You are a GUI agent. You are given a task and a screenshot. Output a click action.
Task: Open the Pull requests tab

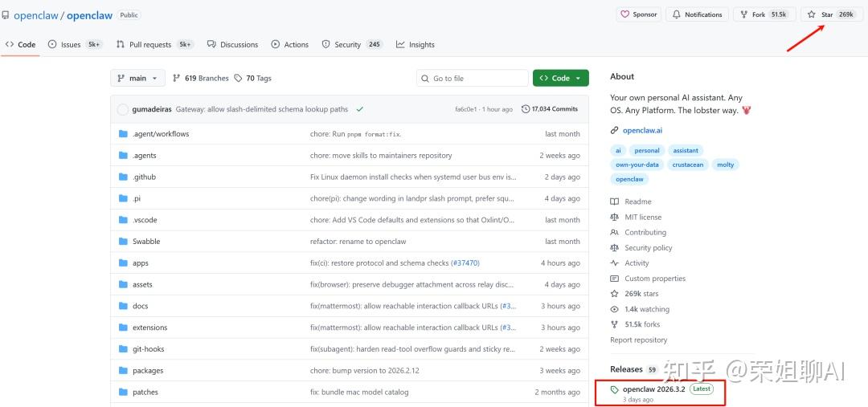[x=150, y=44]
